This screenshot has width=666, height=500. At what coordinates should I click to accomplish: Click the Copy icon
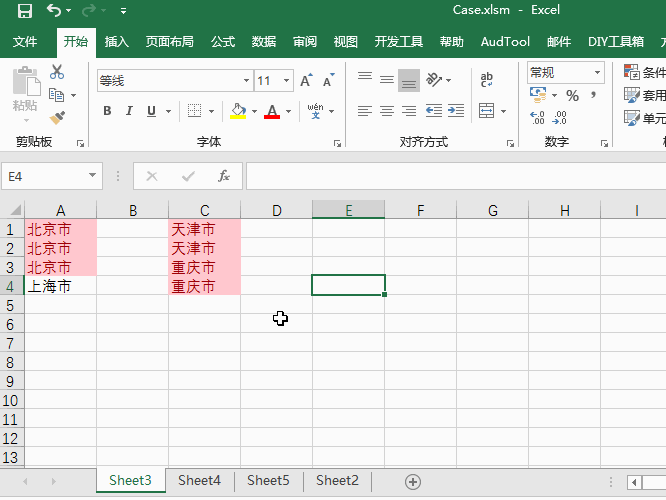(56, 95)
